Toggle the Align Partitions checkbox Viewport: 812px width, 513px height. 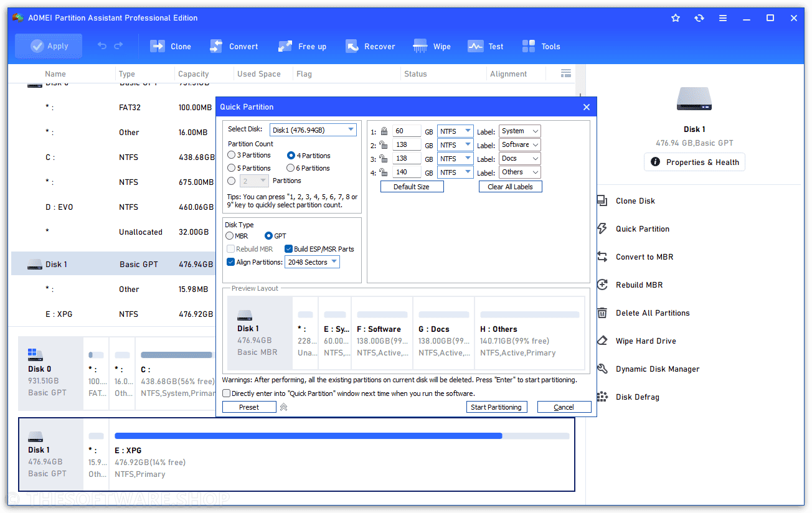point(231,262)
